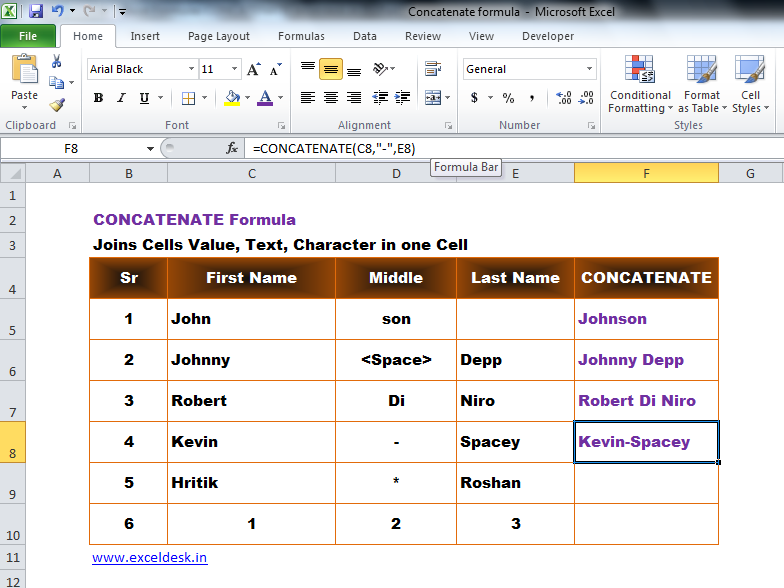Viewport: 784px width, 588px height.
Task: Open the font size 11 dropdown
Action: point(234,69)
